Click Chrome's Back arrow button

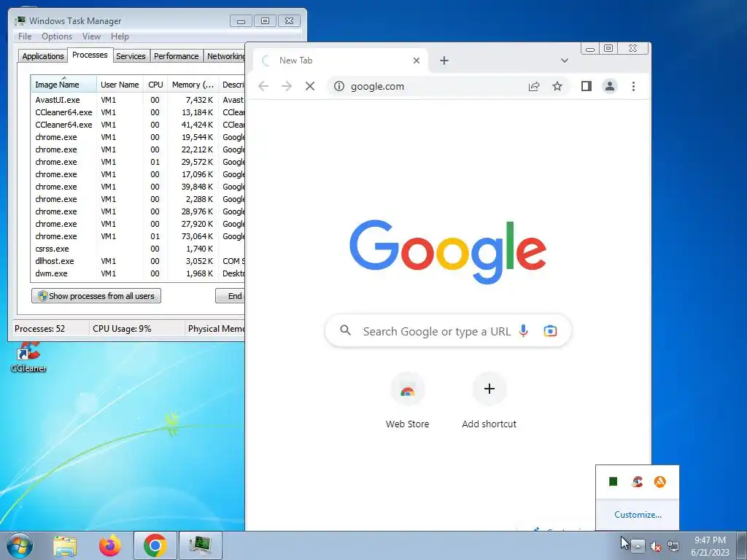tap(263, 86)
